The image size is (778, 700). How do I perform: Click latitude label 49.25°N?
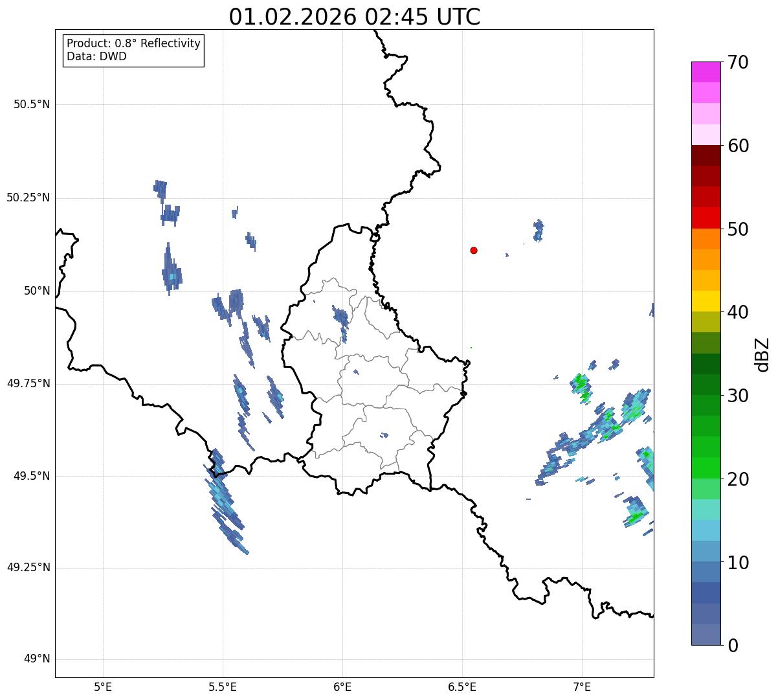[x=28, y=568]
